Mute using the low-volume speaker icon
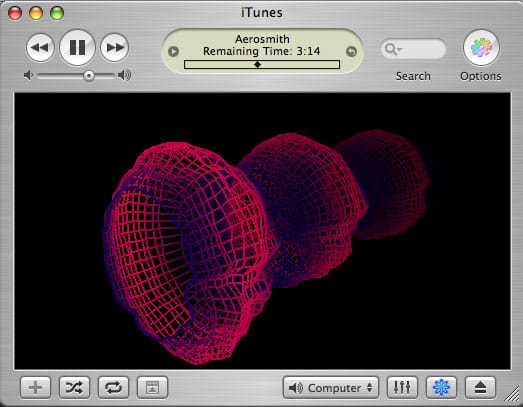This screenshot has height=407, width=523. 29,75
